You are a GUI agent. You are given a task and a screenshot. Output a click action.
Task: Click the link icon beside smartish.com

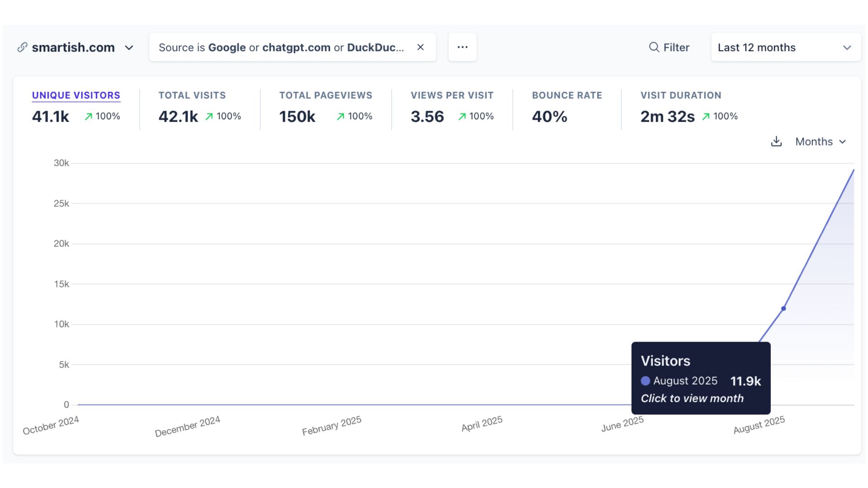coord(21,47)
